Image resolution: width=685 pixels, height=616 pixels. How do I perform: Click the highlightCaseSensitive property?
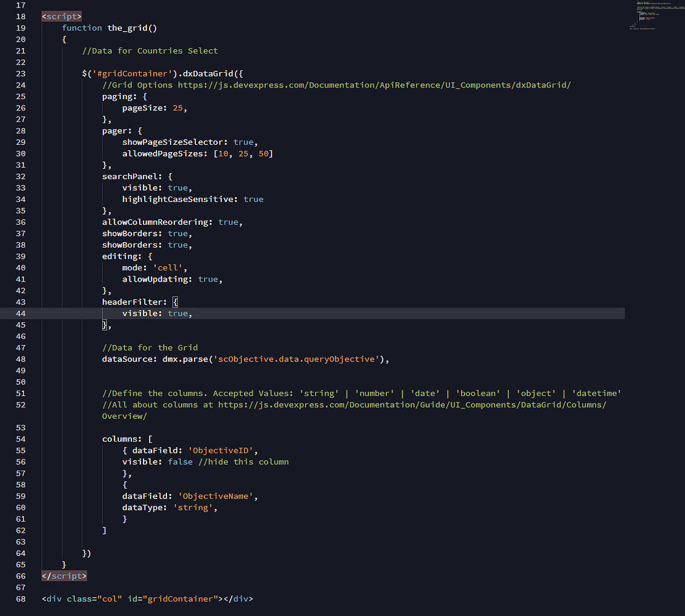point(179,199)
